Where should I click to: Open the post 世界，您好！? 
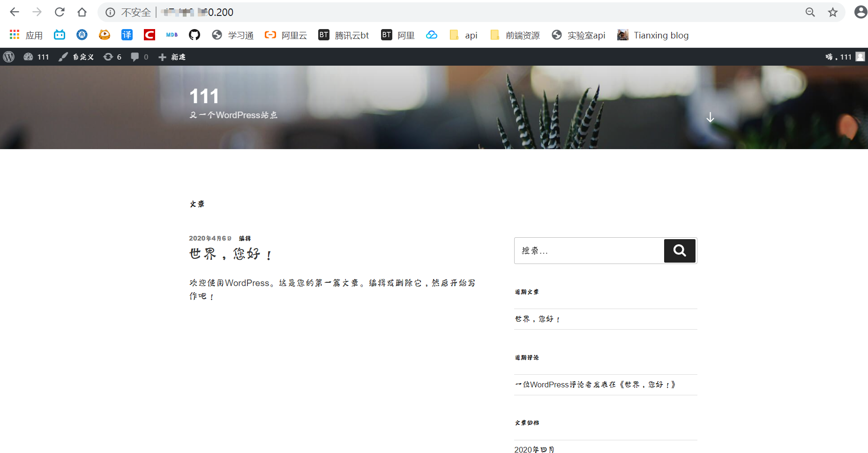click(x=230, y=254)
